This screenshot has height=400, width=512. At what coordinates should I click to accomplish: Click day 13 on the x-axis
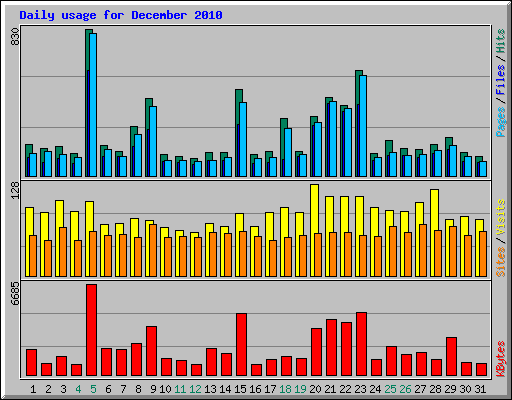click(x=210, y=389)
